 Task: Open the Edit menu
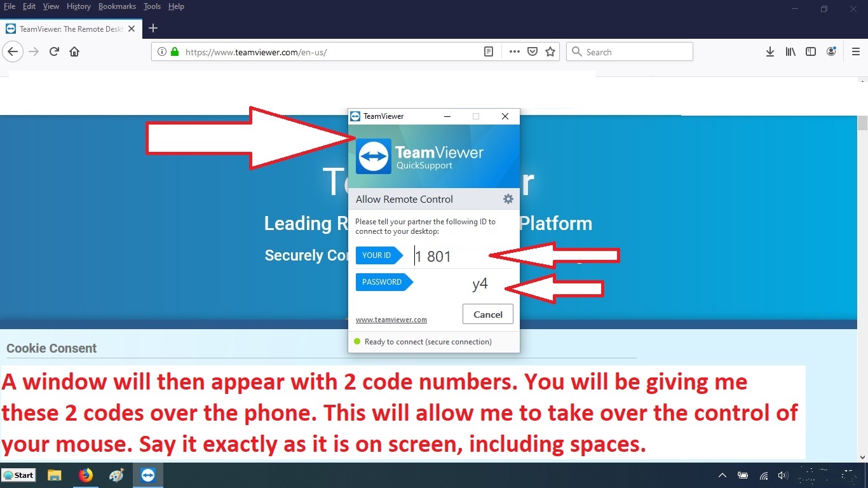point(29,6)
